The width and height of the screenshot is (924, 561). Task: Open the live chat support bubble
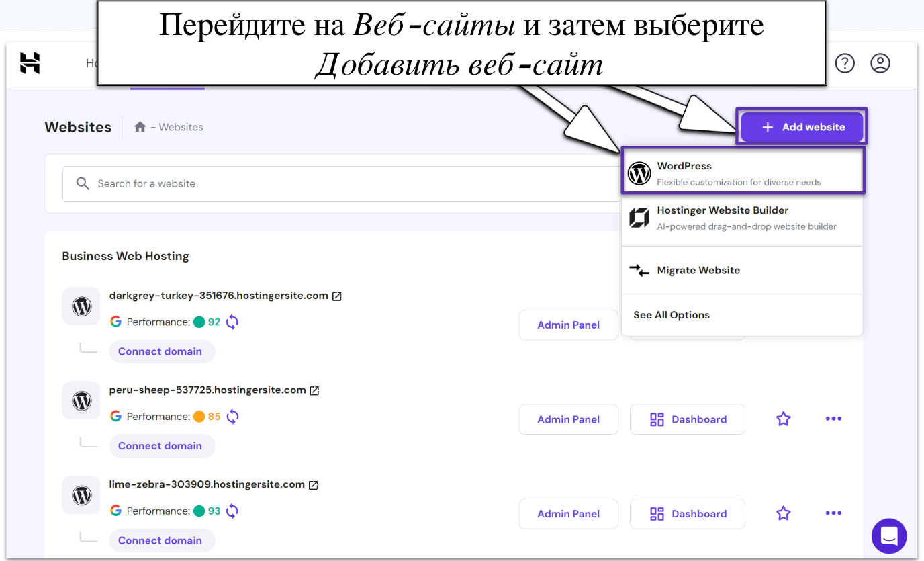(x=889, y=535)
